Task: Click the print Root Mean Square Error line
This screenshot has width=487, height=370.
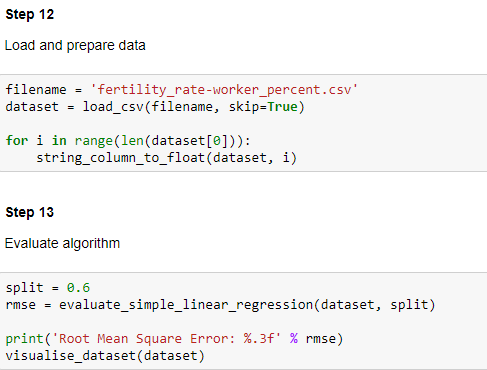Action: pyautogui.click(x=174, y=339)
